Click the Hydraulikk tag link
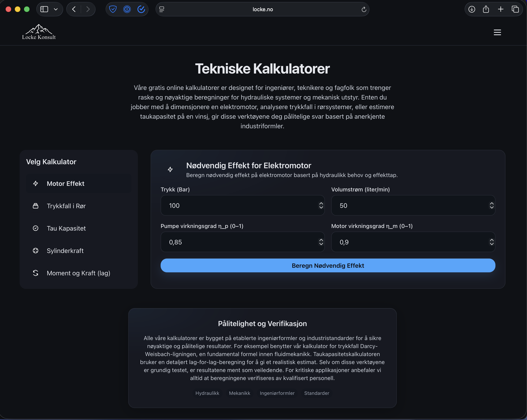The width and height of the screenshot is (527, 420). click(x=207, y=393)
